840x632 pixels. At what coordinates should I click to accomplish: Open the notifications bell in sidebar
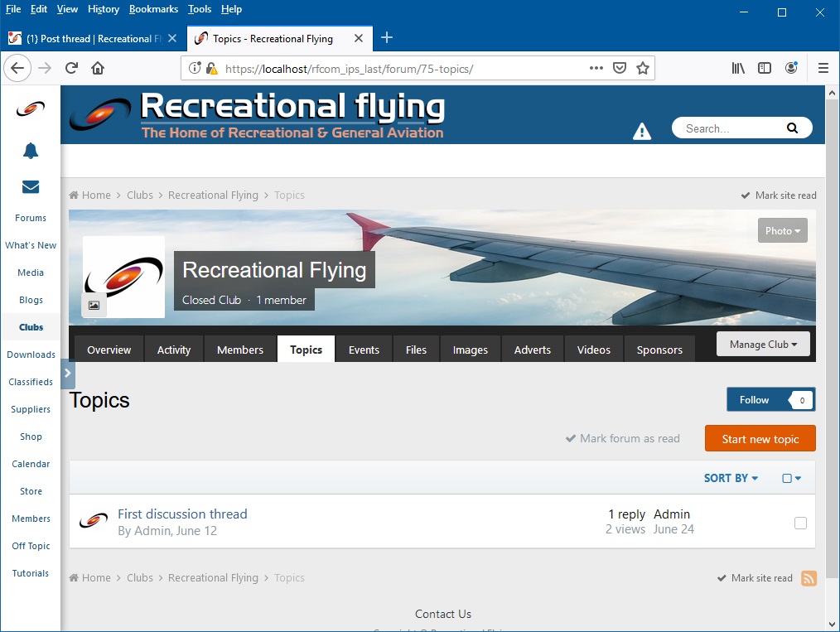click(31, 151)
